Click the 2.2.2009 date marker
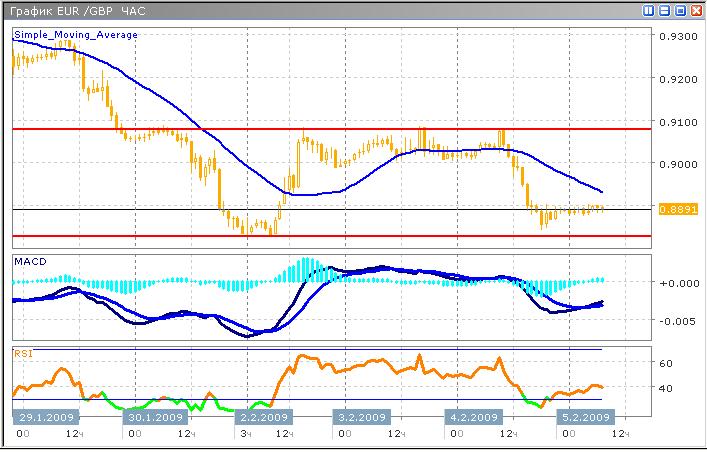Screen dimensions: 707x452 pos(262,417)
